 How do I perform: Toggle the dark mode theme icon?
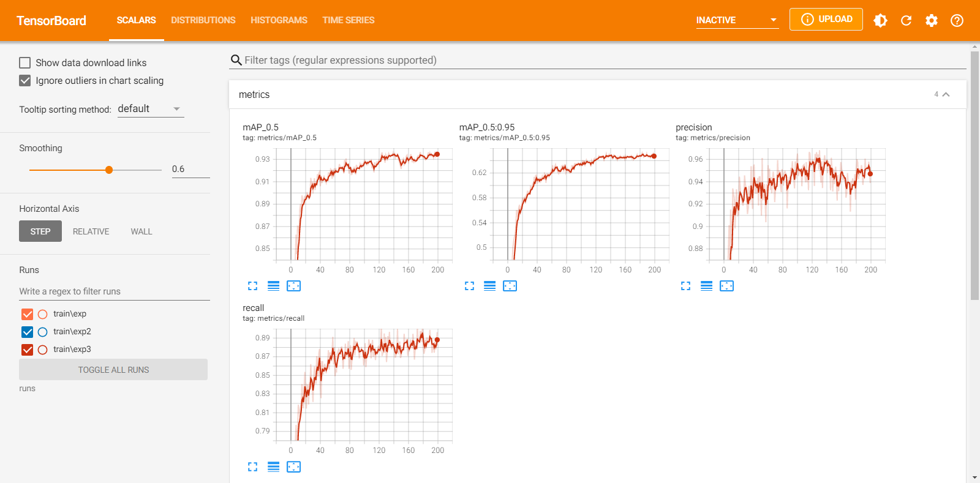point(880,20)
